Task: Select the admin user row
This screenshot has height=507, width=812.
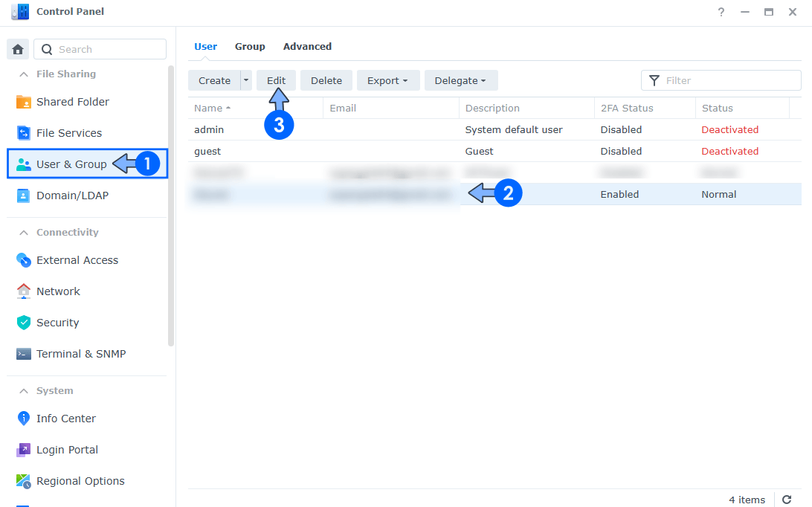Action: [x=494, y=129]
